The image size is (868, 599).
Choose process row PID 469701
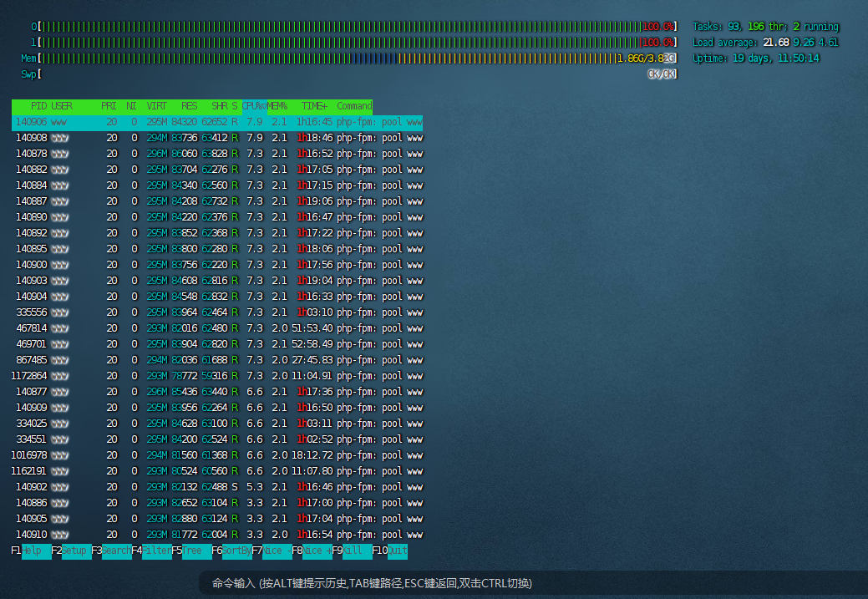pyautogui.click(x=217, y=344)
